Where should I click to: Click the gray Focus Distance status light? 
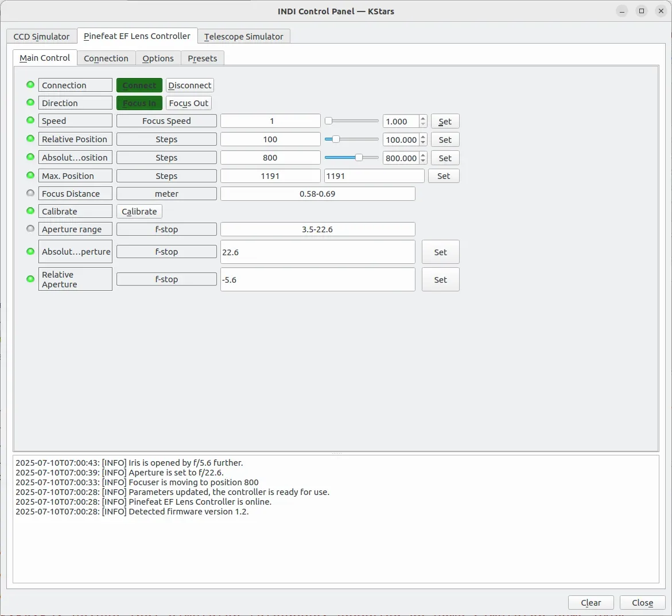[x=30, y=193]
